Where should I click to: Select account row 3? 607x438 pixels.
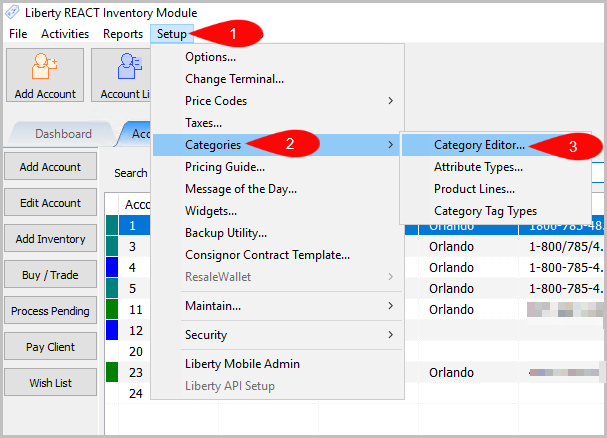tap(134, 247)
